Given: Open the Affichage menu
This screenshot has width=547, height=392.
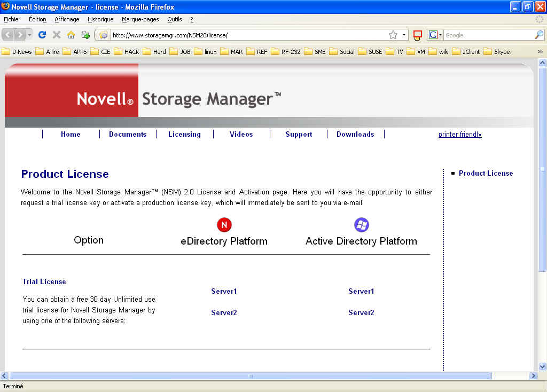Looking at the screenshot, I should click(x=67, y=20).
